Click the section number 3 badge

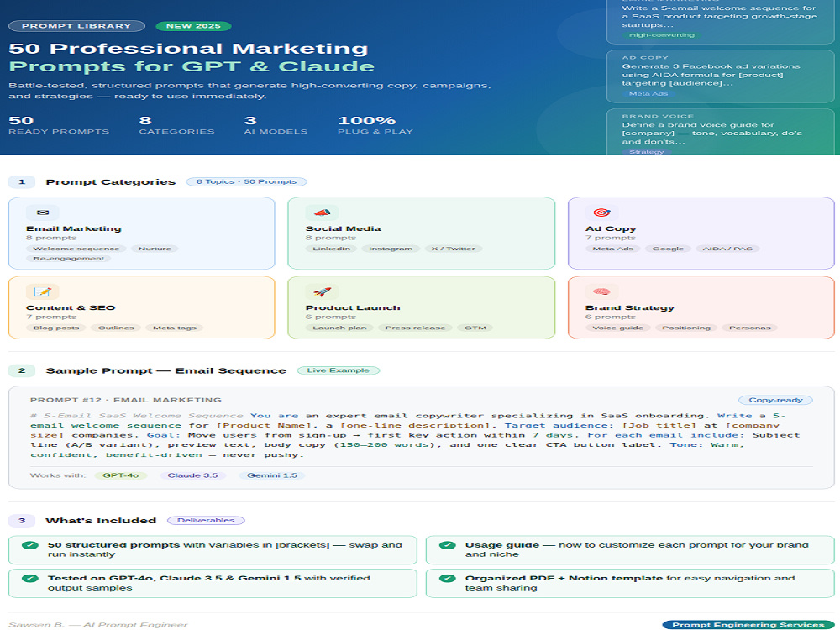point(22,520)
